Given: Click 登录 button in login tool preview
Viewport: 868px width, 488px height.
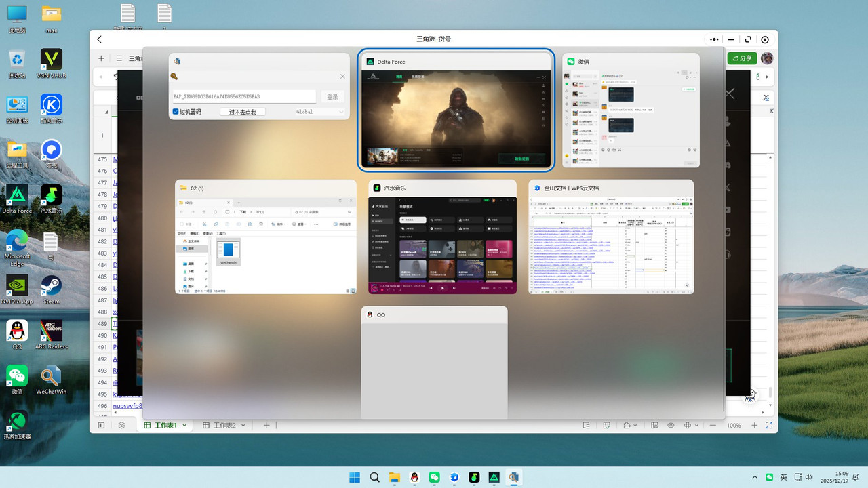Looking at the screenshot, I should pyautogui.click(x=332, y=97).
